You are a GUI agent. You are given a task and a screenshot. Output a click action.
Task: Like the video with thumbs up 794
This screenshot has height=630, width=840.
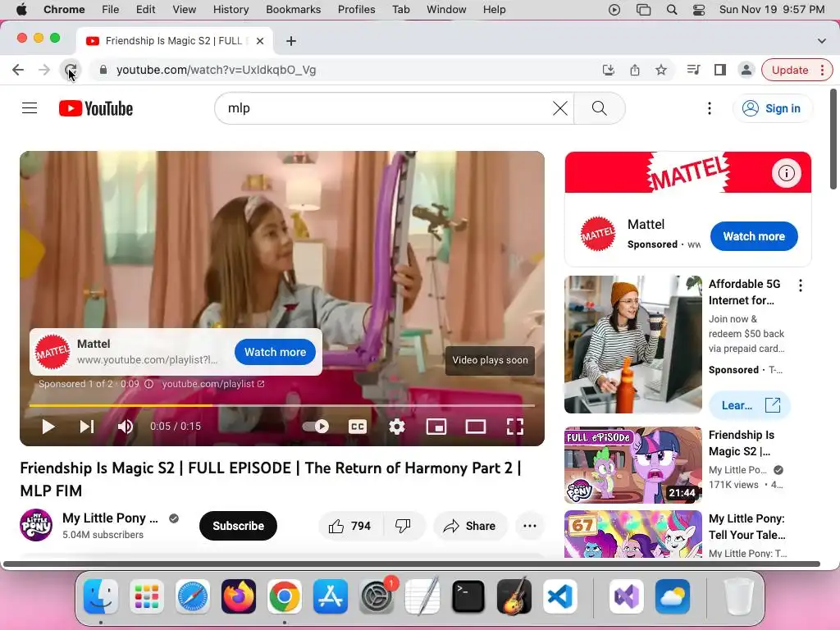351,526
